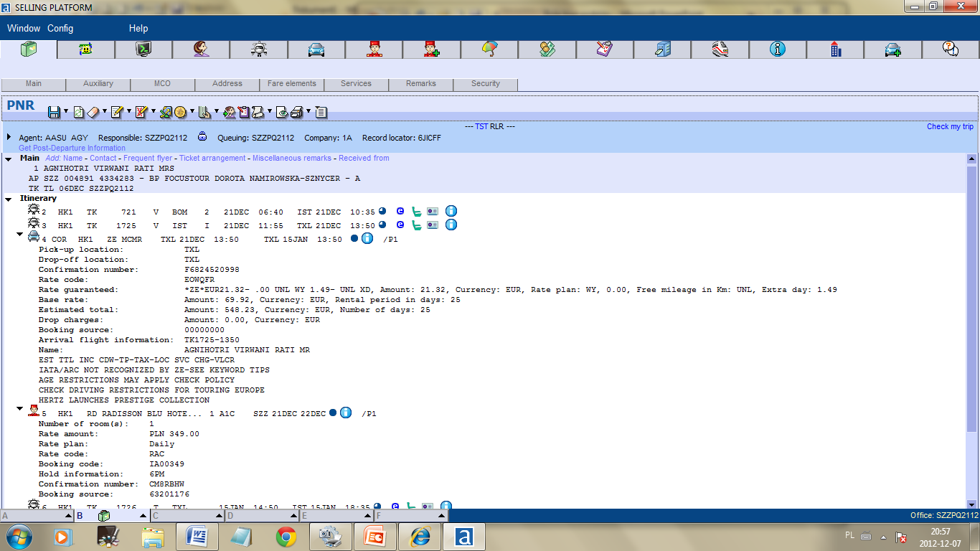
Task: Switch to the MCO tab
Action: [x=163, y=84]
